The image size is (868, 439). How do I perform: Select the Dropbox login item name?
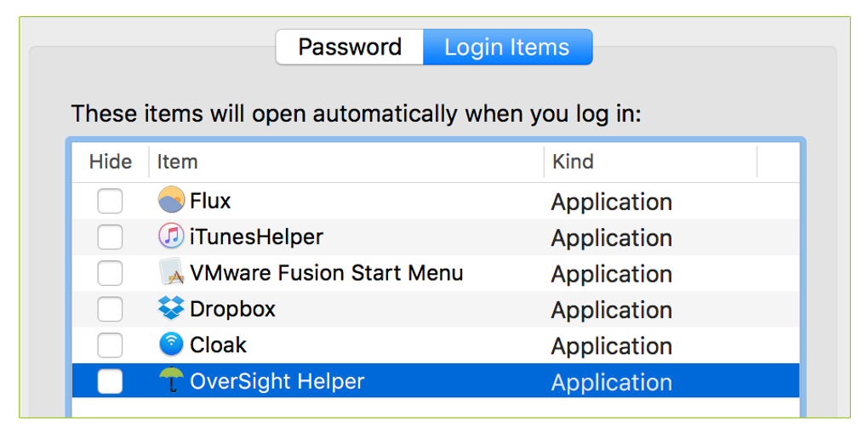[x=232, y=310]
